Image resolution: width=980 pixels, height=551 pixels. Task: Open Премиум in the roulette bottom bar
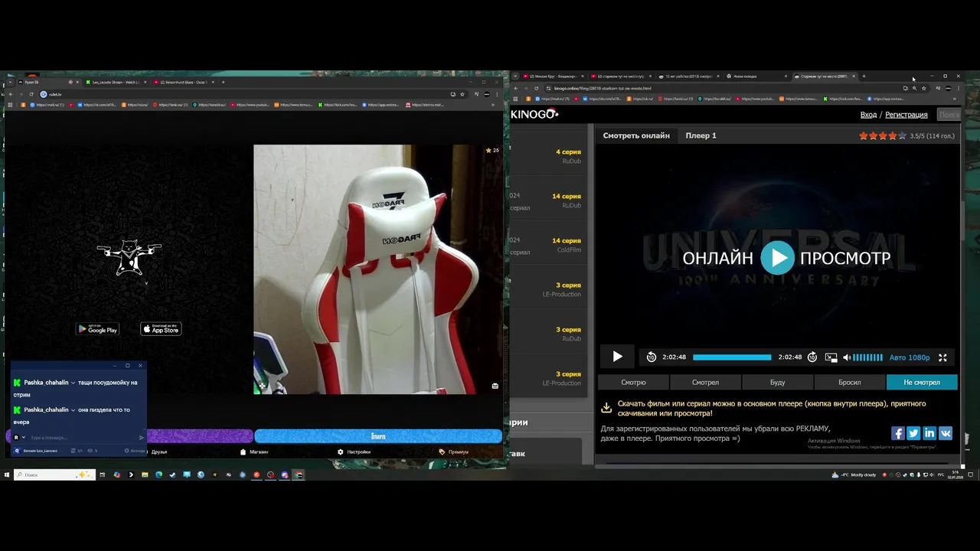tap(454, 452)
